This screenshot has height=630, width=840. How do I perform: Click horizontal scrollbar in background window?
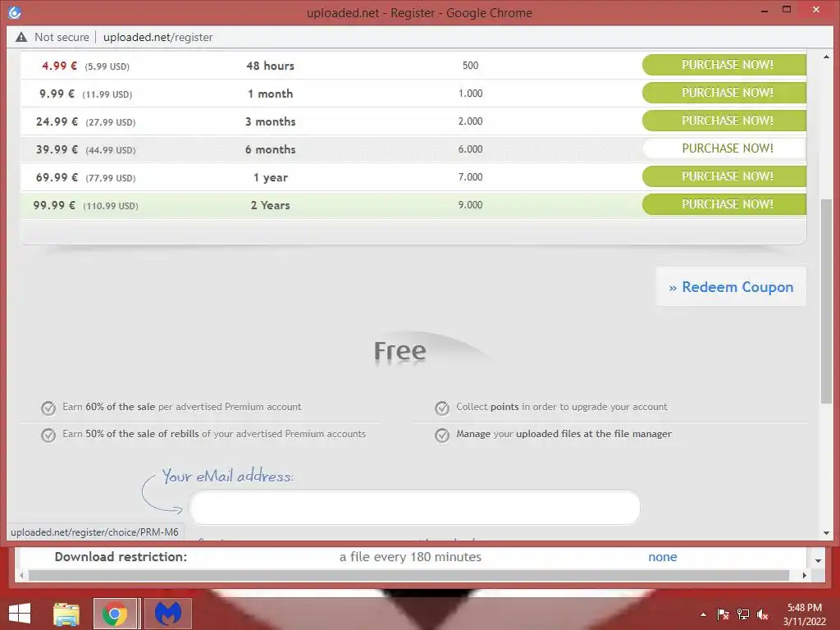pos(409,575)
